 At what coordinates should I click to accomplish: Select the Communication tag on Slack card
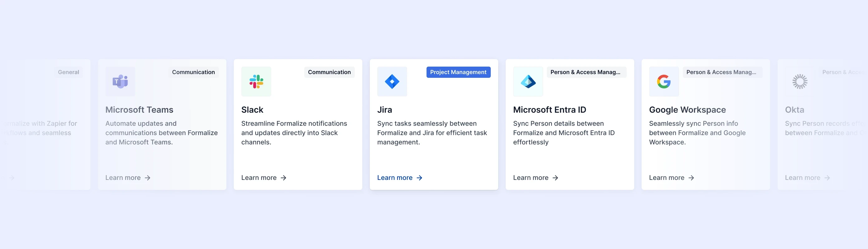tap(329, 72)
